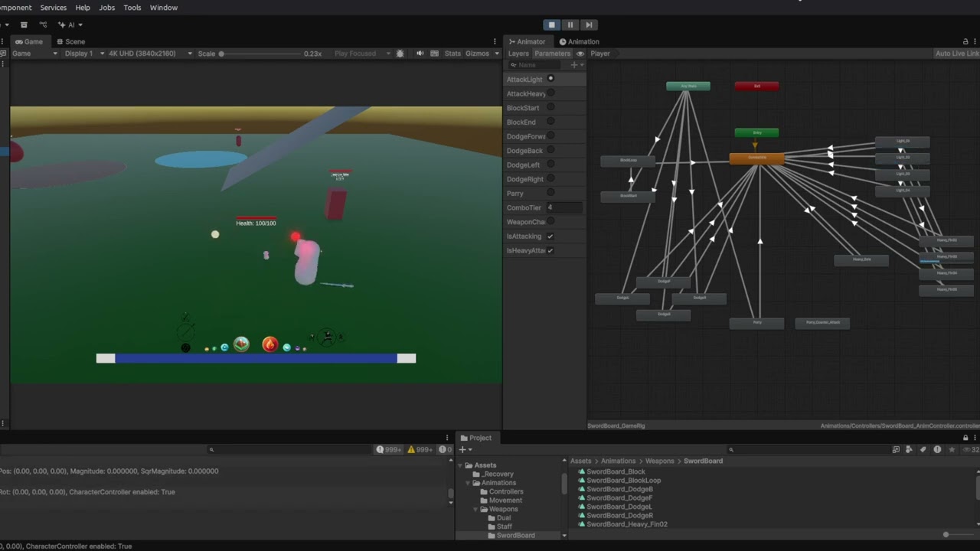
Task: Open the Jobs menu
Action: [x=107, y=8]
